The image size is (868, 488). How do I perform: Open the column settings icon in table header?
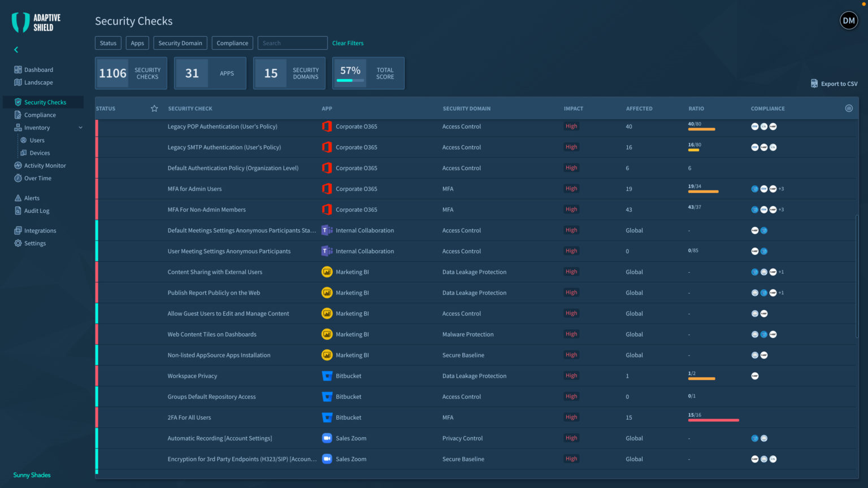click(849, 108)
